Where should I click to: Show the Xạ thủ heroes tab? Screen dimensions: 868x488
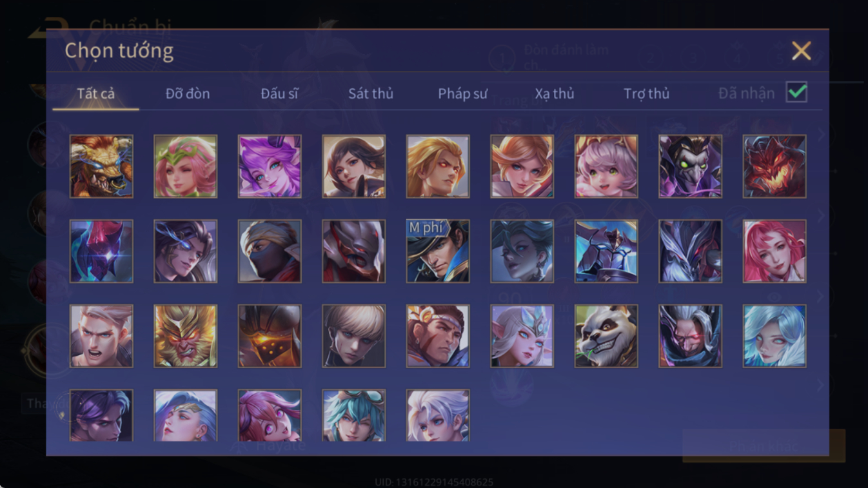pyautogui.click(x=555, y=93)
